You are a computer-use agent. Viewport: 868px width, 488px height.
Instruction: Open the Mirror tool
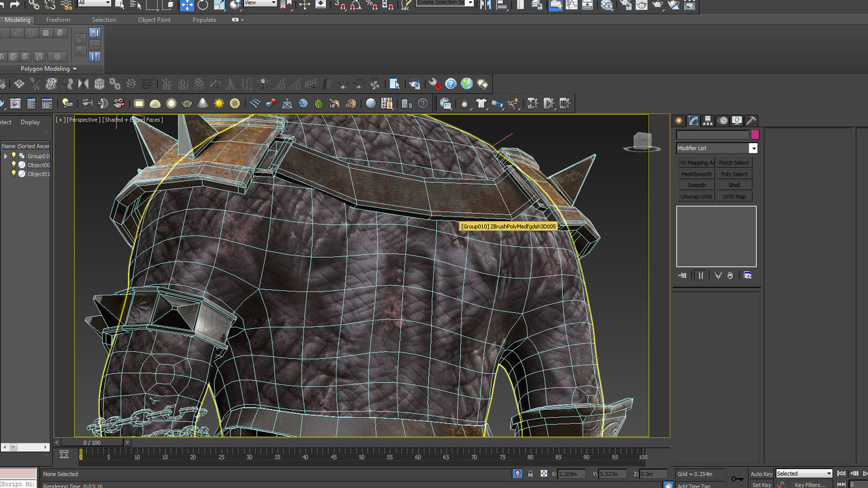click(x=486, y=5)
